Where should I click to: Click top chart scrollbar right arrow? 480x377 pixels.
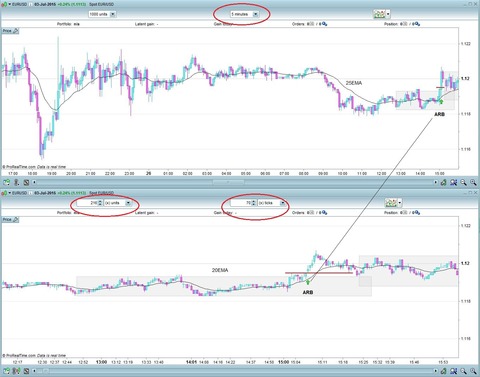(436, 182)
